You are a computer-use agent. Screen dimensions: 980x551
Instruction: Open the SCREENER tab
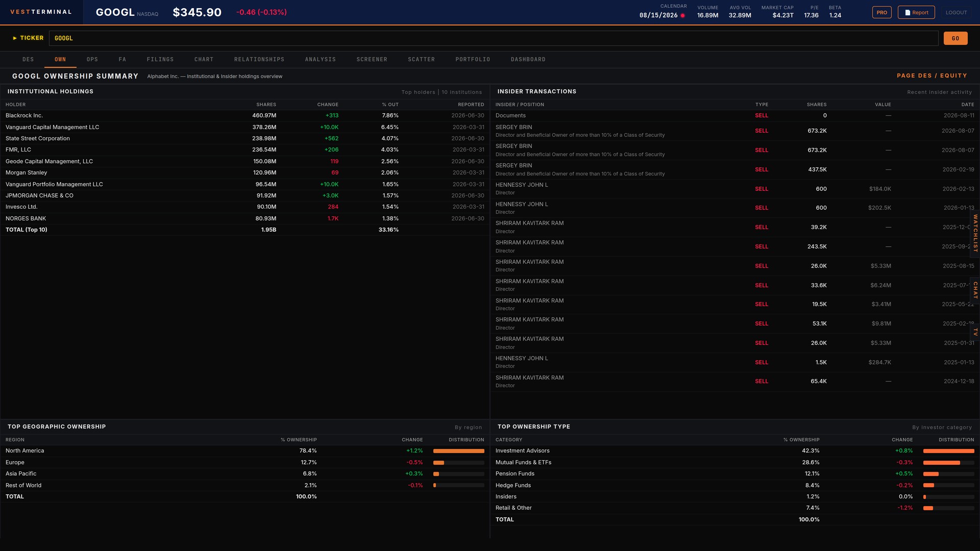coord(372,60)
